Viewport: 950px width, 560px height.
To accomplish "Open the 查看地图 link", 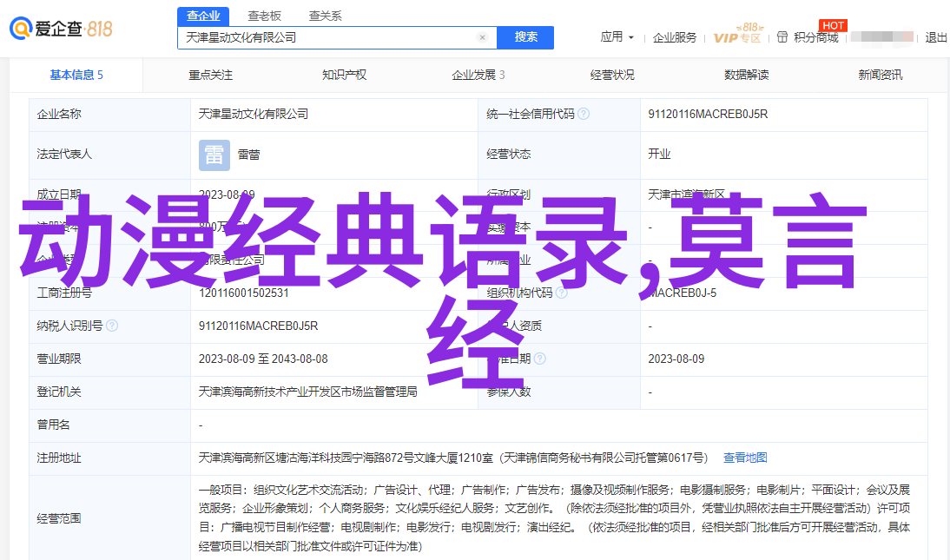I will click(x=745, y=458).
